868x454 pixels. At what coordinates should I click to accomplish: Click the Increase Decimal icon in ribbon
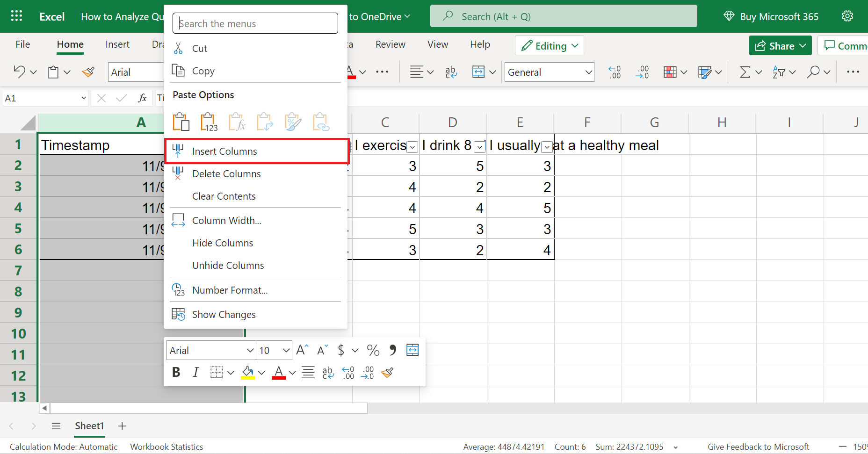[x=615, y=72]
